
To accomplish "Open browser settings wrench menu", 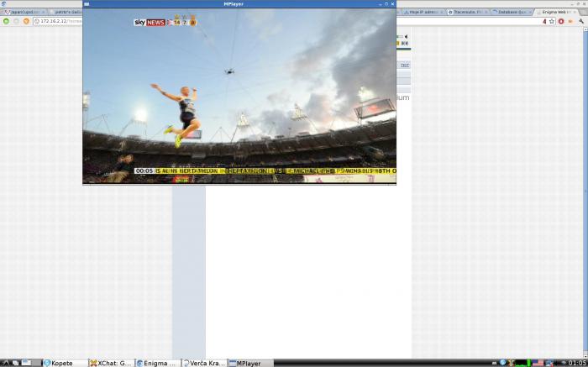I will click(581, 21).
